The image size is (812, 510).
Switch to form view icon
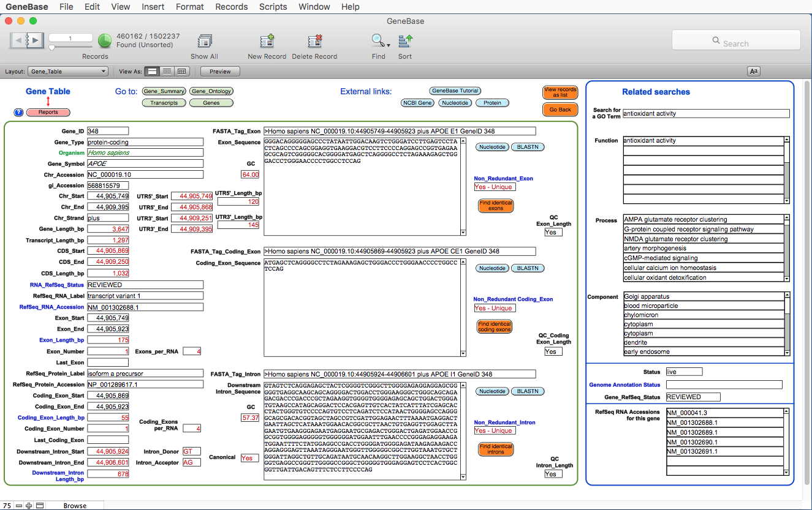click(x=153, y=72)
